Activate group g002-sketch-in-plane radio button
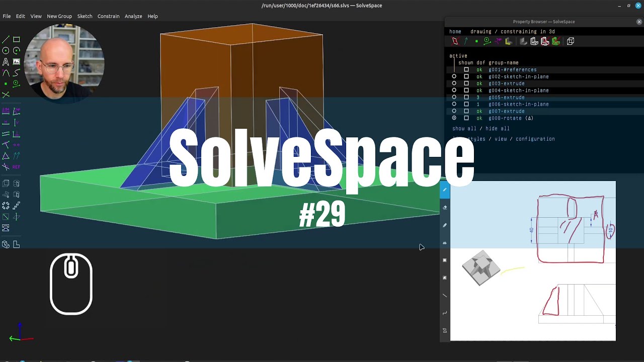644x362 pixels. click(x=454, y=76)
